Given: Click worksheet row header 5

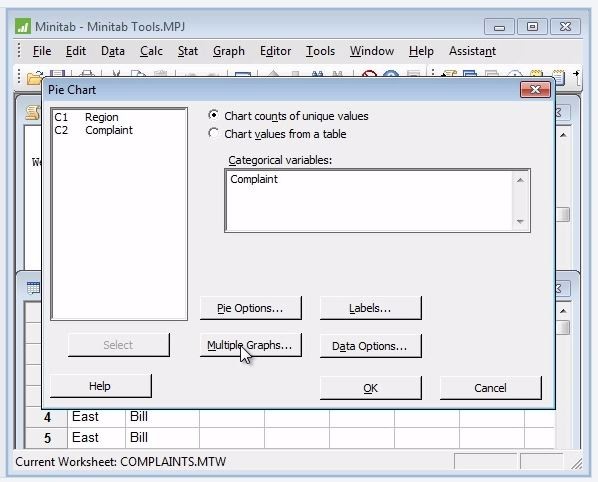Looking at the screenshot, I should (x=47, y=438).
